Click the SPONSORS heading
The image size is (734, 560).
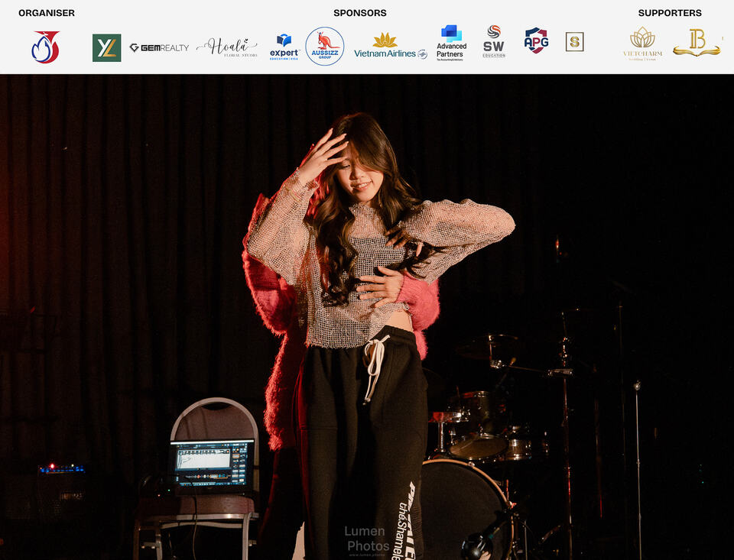coord(360,13)
